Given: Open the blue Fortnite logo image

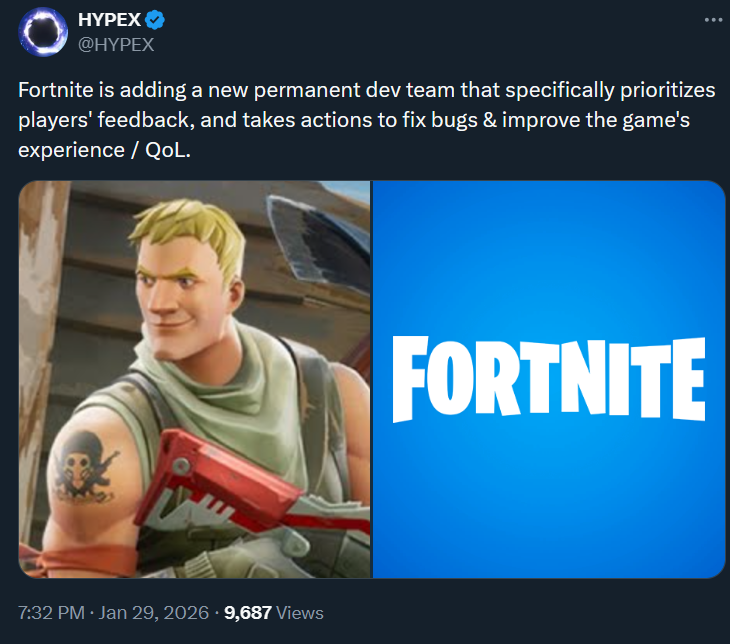Looking at the screenshot, I should [549, 380].
